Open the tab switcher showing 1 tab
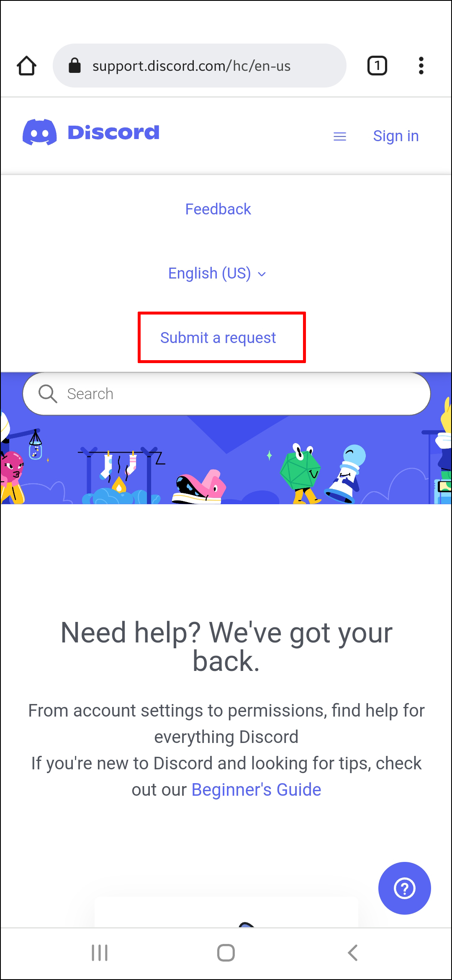Viewport: 452px width, 980px height. click(377, 66)
